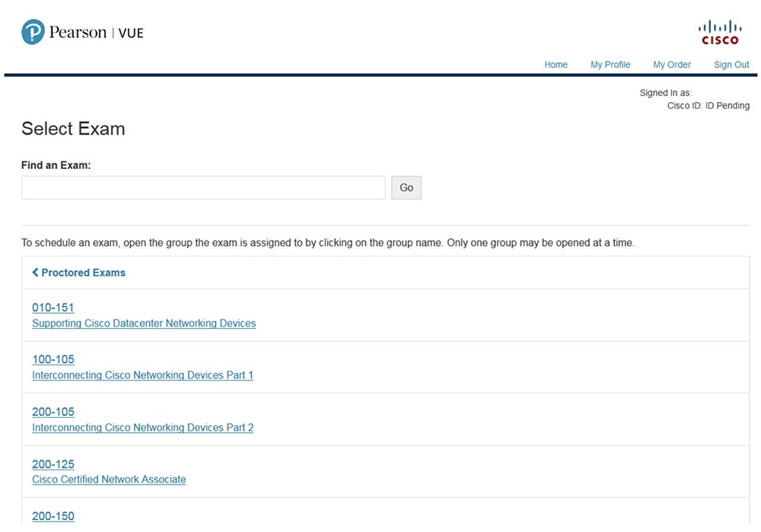The height and width of the screenshot is (532, 761).
Task: Open Supporting Cisco Datacenter Networking Devices
Action: click(144, 323)
